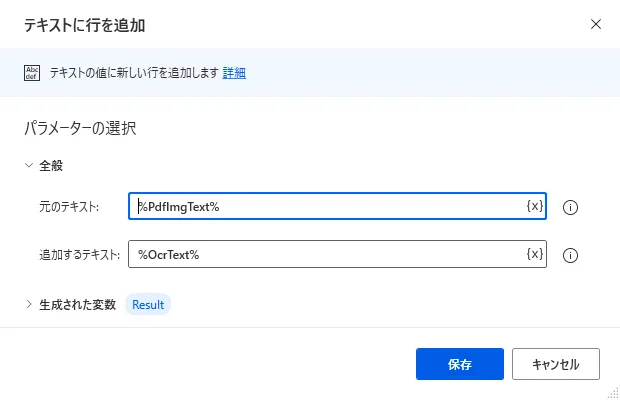
Task: Click the 追加するテキスト field label
Action: pyautogui.click(x=80, y=255)
